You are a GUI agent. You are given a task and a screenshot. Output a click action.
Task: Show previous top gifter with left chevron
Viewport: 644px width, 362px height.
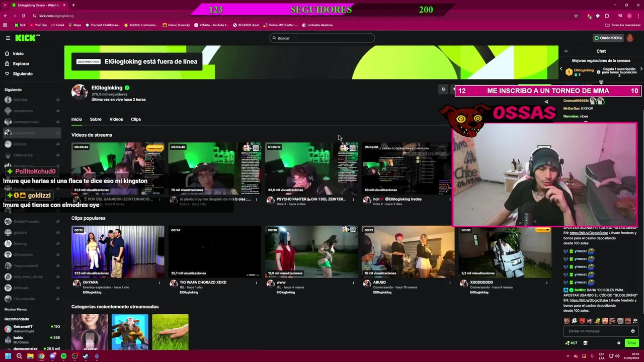click(561, 69)
